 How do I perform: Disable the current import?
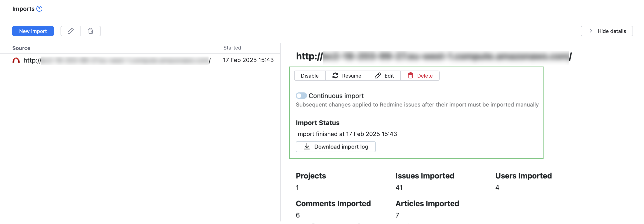point(310,76)
